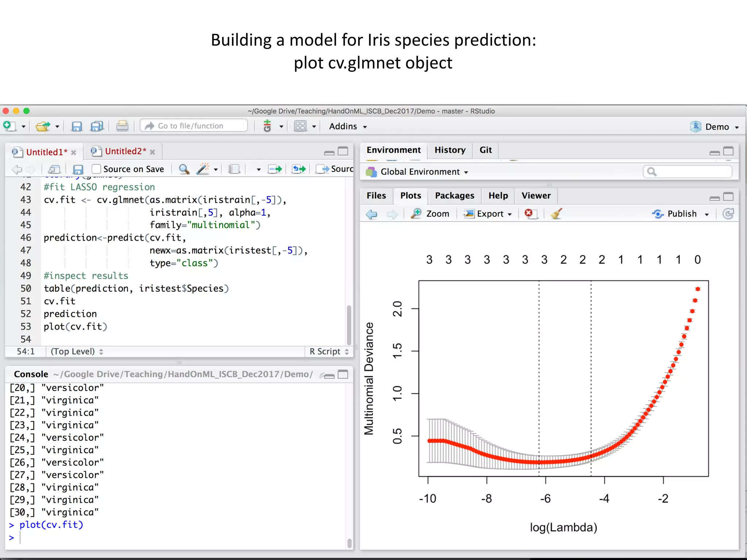This screenshot has width=747, height=560.
Task: Click the Re-run previous code icon
Action: 299,169
